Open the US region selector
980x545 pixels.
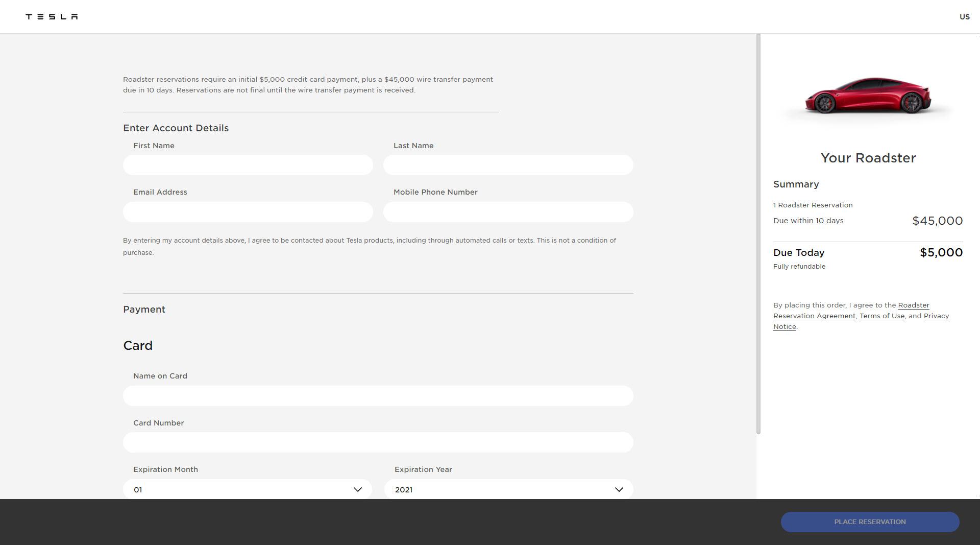(x=964, y=17)
